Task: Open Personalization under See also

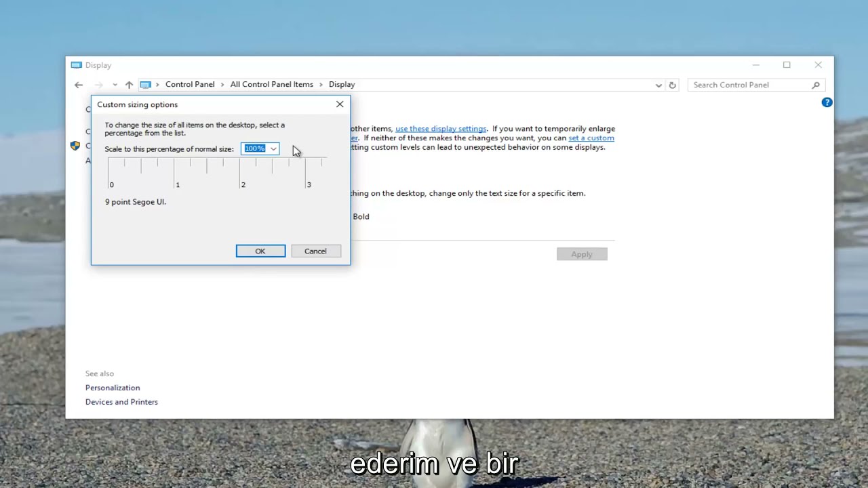Action: click(113, 388)
